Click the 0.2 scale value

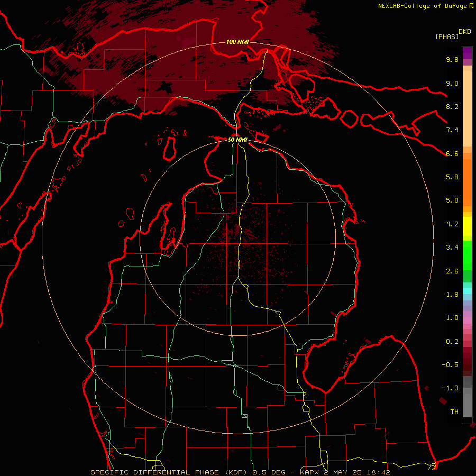click(452, 342)
